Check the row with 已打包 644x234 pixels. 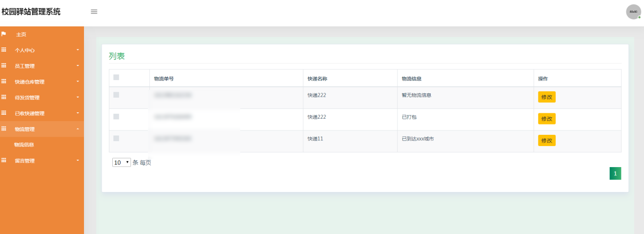coord(116,117)
